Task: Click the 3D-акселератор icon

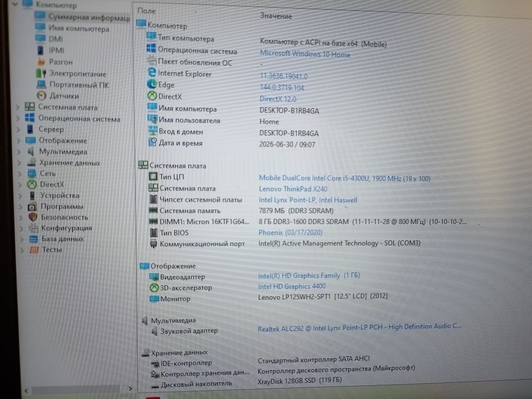Action: click(x=154, y=288)
